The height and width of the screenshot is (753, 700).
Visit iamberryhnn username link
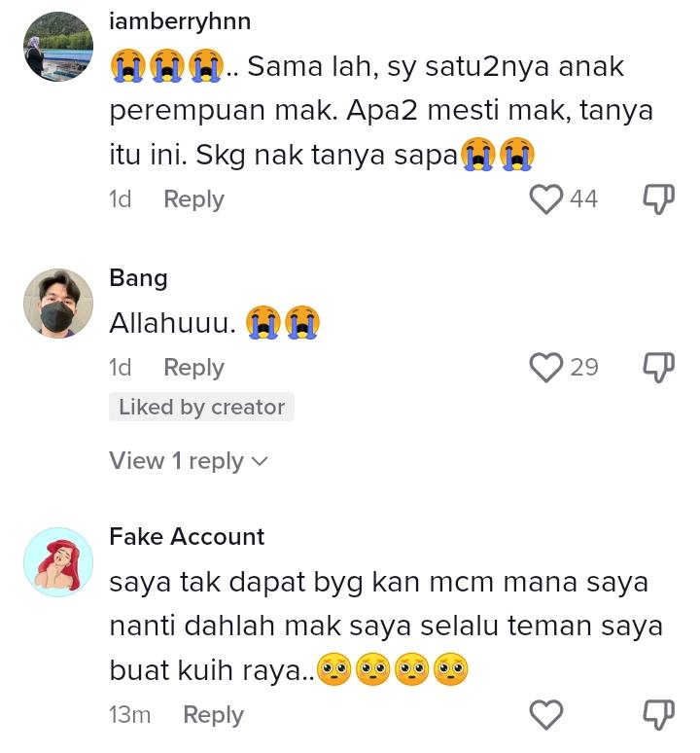[180, 21]
